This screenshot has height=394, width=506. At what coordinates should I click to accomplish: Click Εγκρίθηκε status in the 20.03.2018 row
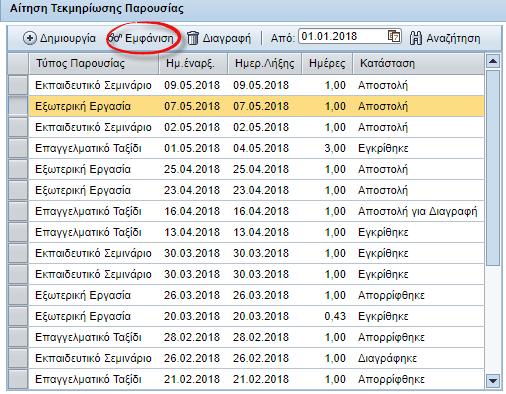[x=383, y=316]
